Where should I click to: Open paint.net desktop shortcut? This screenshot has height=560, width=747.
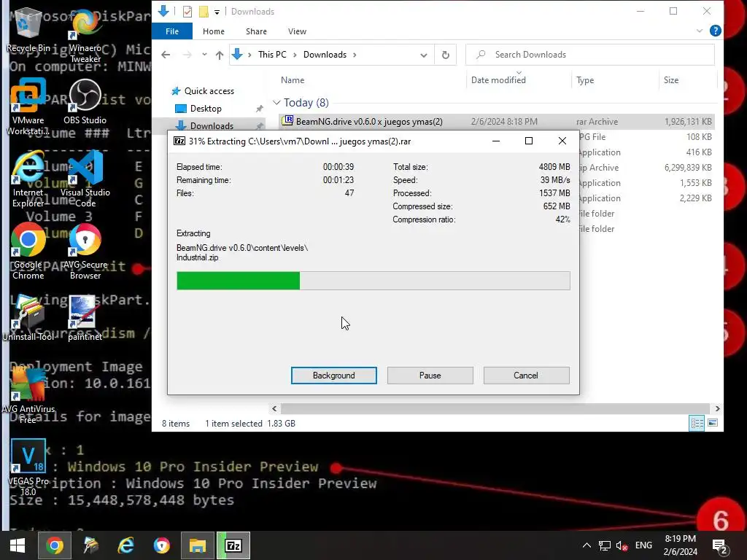pyautogui.click(x=85, y=318)
